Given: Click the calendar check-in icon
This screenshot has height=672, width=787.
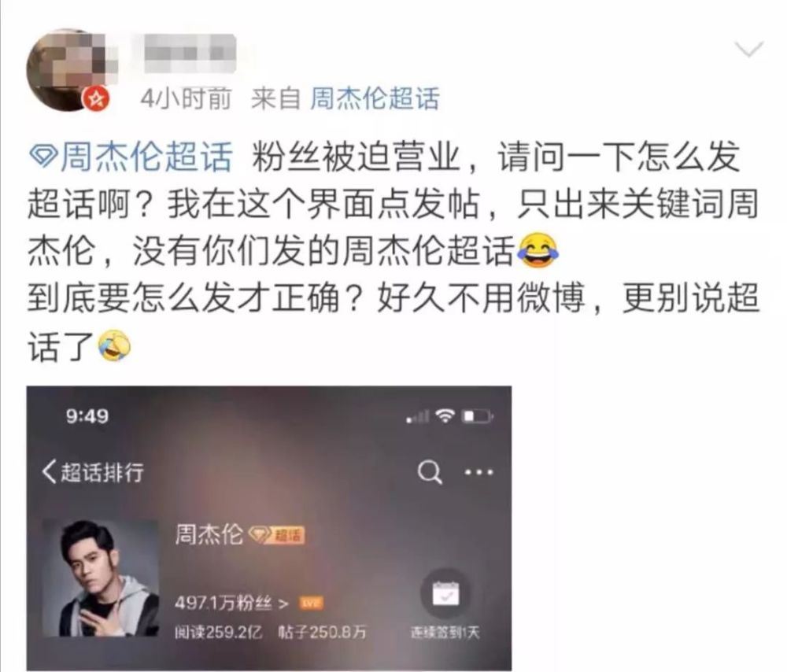Looking at the screenshot, I should point(445,593).
